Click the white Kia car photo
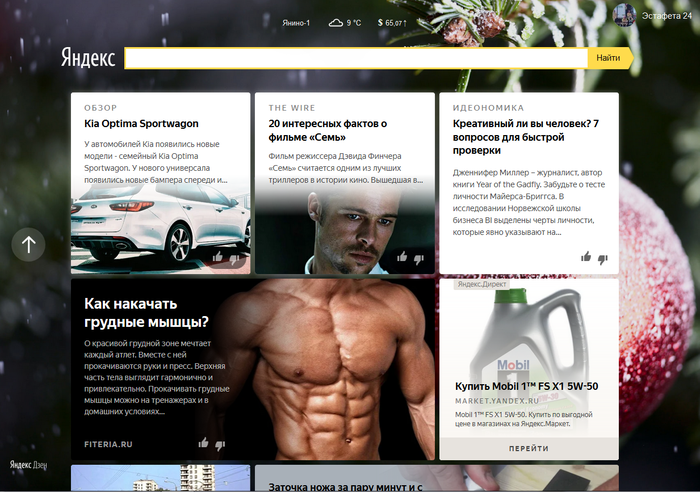 coord(160,229)
